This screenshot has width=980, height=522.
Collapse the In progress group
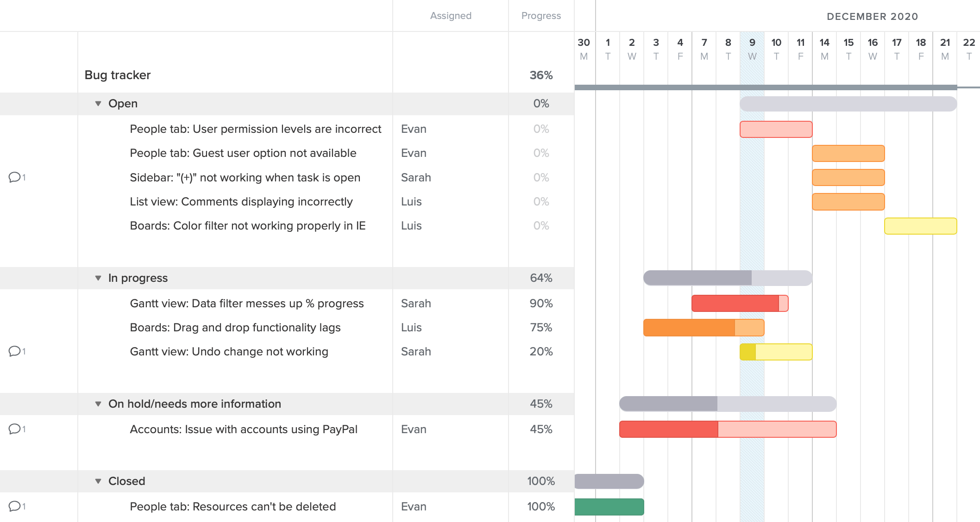click(x=98, y=278)
